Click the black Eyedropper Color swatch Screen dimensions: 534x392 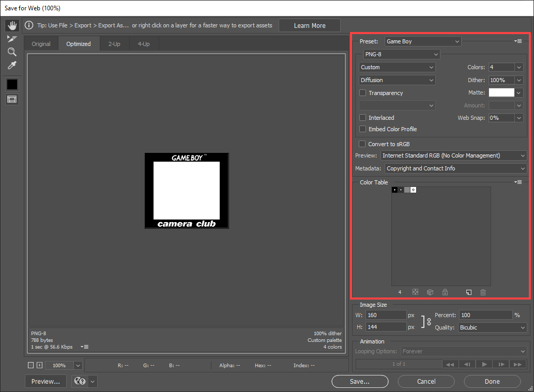pos(12,84)
